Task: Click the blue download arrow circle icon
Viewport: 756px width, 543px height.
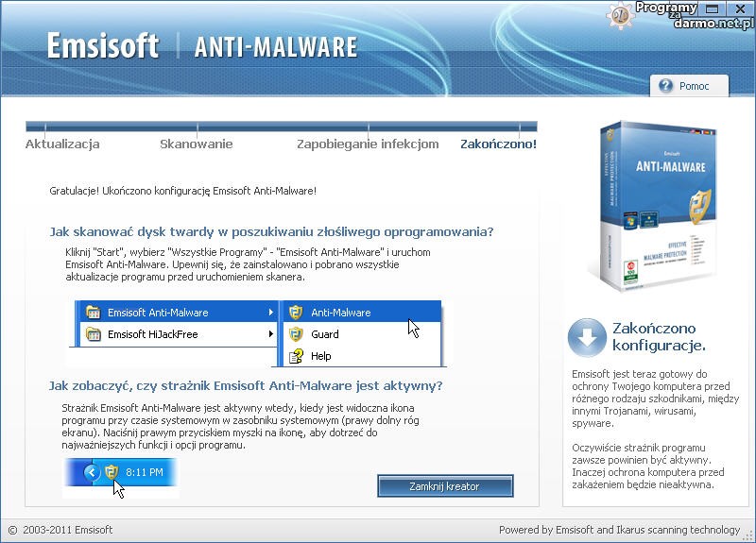Action: pyautogui.click(x=586, y=338)
